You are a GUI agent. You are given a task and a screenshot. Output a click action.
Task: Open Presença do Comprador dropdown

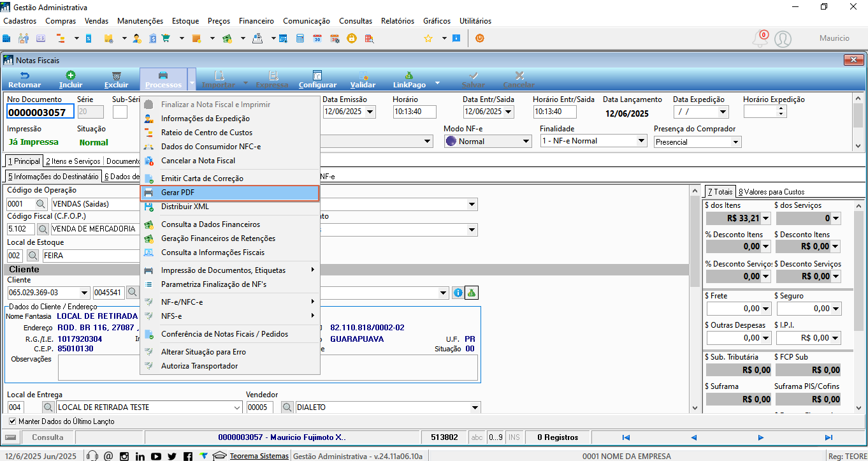(736, 142)
